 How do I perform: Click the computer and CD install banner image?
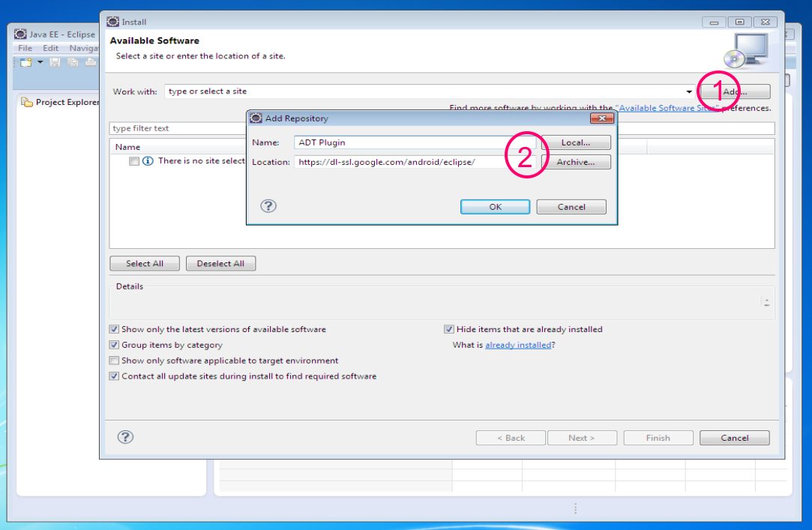point(746,51)
